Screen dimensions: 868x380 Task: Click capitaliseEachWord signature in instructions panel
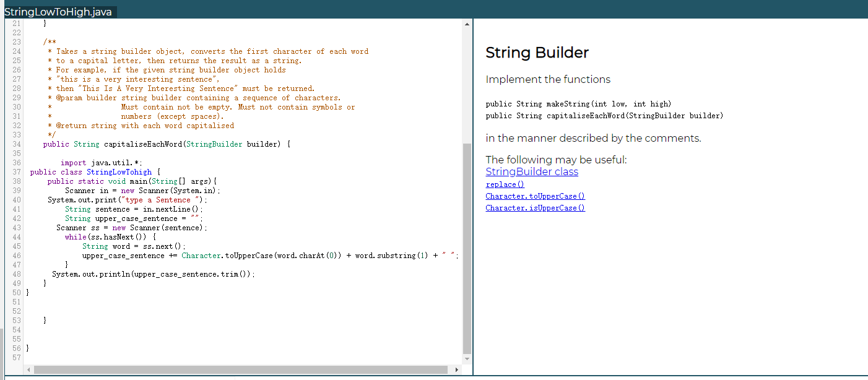point(604,116)
